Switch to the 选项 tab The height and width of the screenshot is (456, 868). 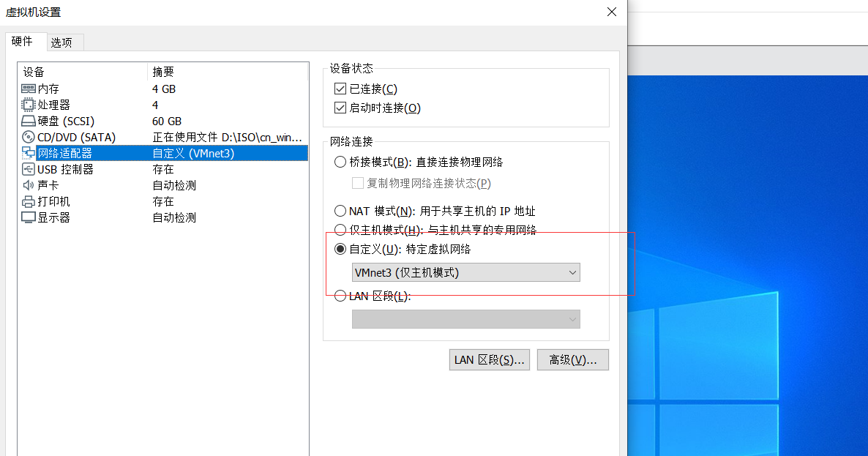coord(62,42)
